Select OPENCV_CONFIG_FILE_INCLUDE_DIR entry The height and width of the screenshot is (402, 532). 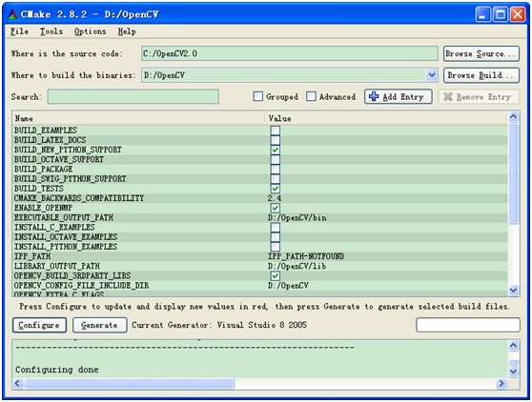point(81,286)
